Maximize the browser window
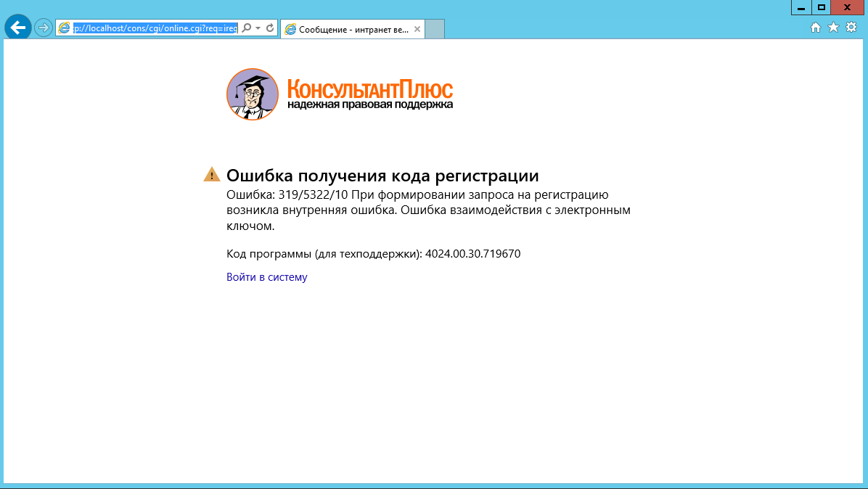The height and width of the screenshot is (489, 868). pyautogui.click(x=822, y=7)
